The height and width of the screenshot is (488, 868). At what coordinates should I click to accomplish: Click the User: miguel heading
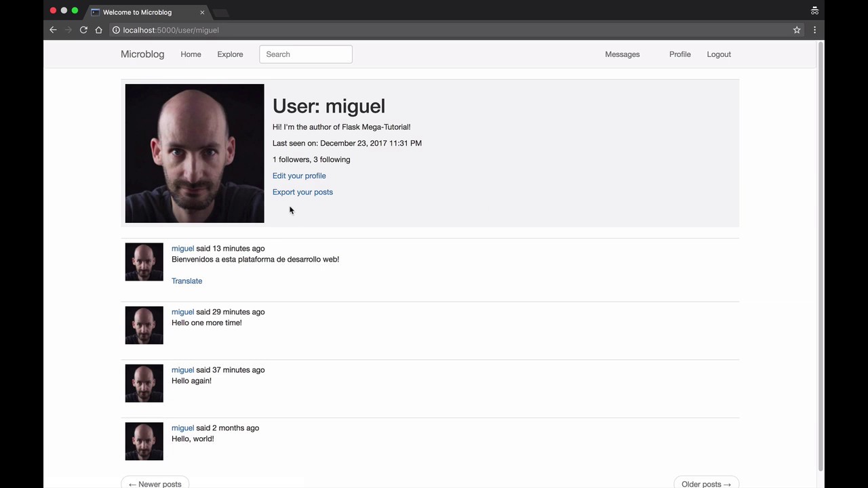point(329,106)
